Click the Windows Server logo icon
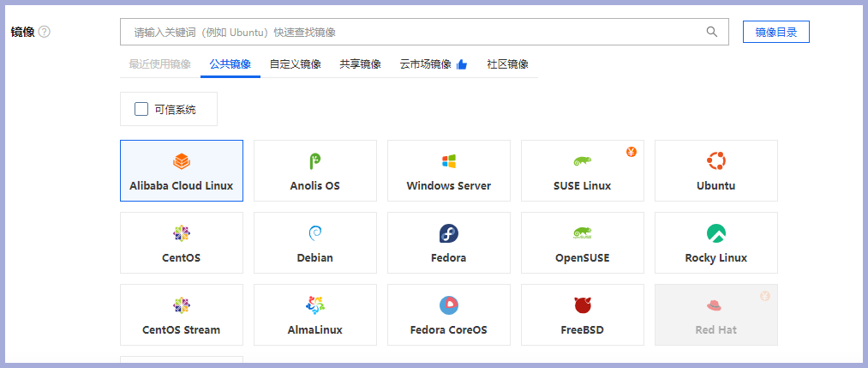This screenshot has width=868, height=368. (448, 162)
